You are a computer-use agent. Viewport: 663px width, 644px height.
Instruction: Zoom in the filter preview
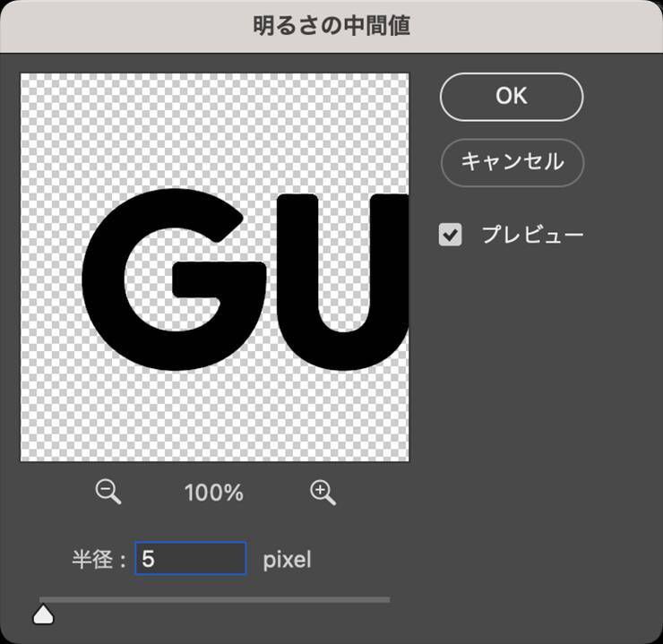point(323,492)
